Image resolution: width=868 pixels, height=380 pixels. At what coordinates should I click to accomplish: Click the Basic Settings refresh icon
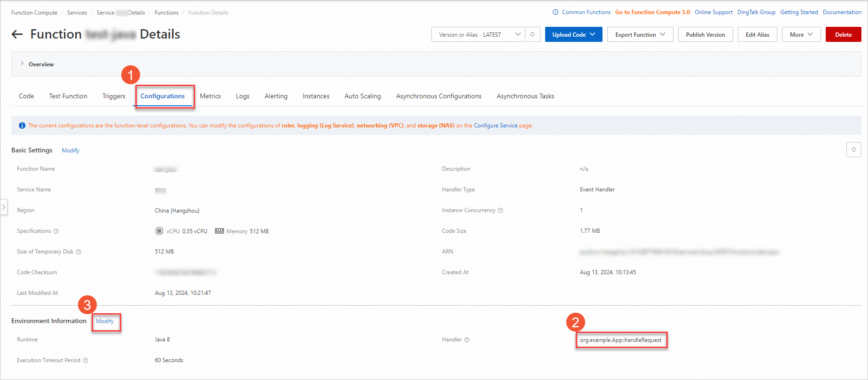[x=853, y=150]
